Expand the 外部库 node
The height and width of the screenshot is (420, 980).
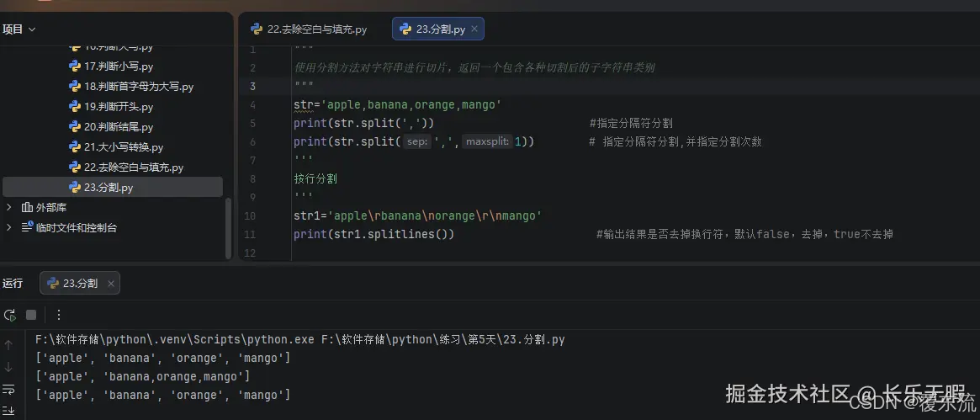point(8,207)
